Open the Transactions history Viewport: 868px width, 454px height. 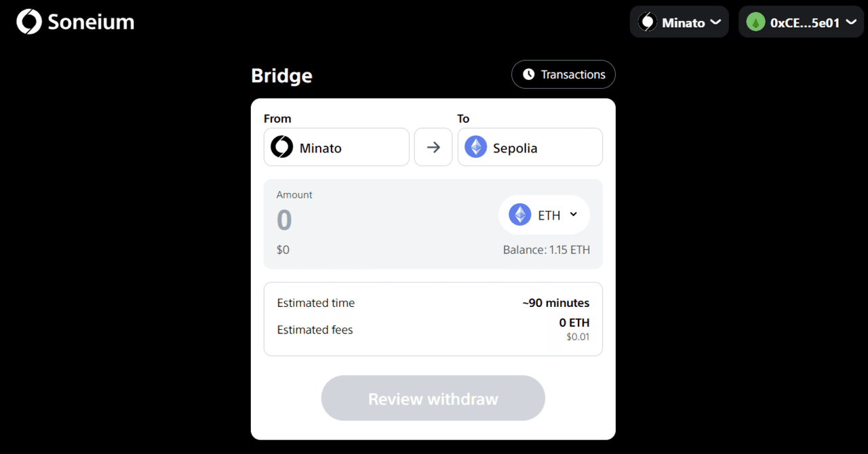pyautogui.click(x=564, y=75)
